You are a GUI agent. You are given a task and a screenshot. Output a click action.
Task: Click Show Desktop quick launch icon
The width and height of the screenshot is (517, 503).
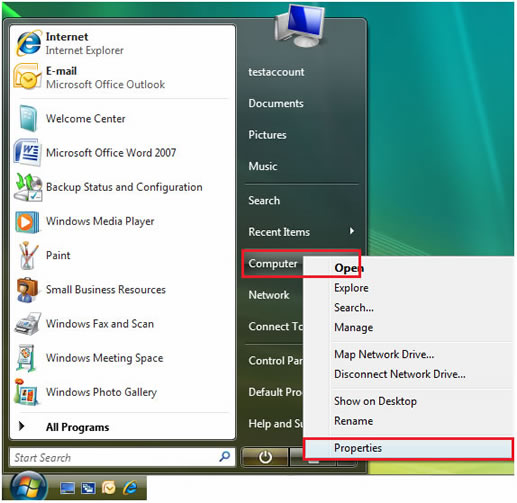pyautogui.click(x=67, y=488)
